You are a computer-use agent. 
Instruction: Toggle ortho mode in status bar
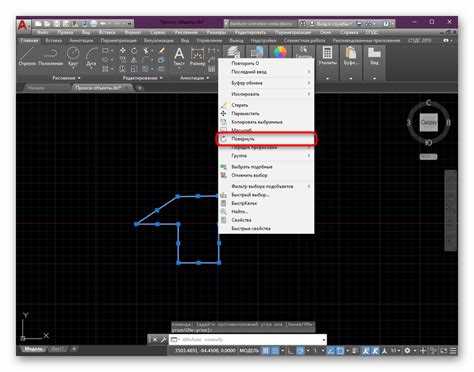click(291, 351)
